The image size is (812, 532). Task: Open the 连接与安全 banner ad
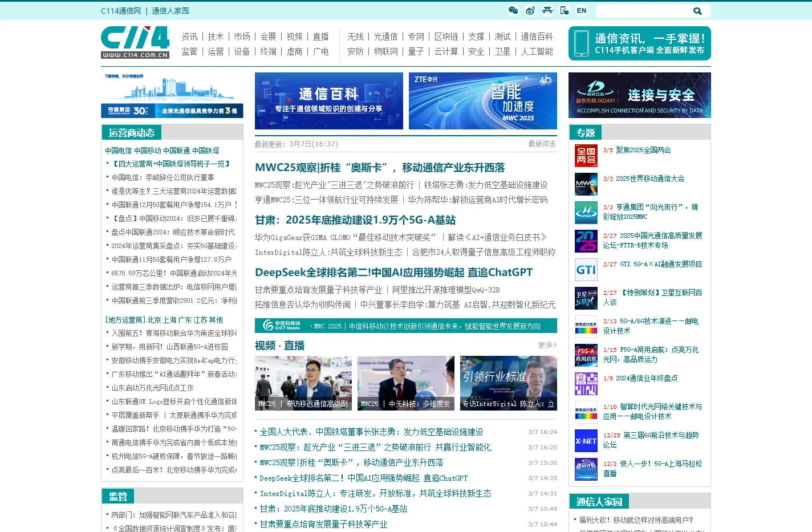640,95
